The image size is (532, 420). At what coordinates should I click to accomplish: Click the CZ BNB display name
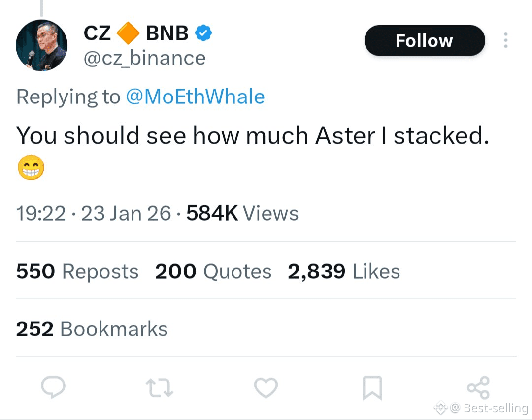click(x=136, y=33)
